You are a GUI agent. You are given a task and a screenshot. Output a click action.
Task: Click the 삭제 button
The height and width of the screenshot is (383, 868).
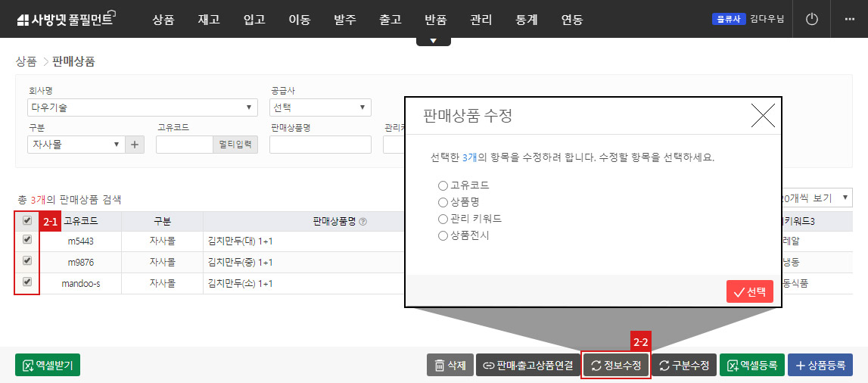[450, 366]
